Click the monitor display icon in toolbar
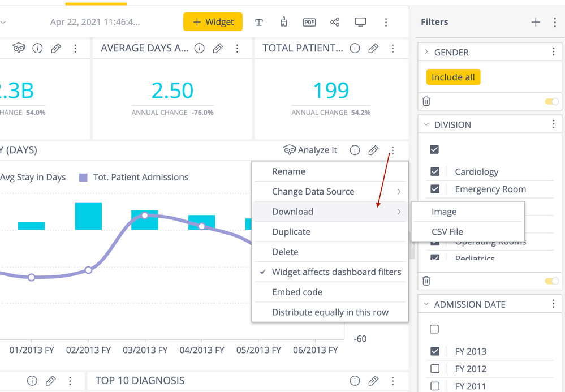This screenshot has height=392, width=565. coord(360,22)
